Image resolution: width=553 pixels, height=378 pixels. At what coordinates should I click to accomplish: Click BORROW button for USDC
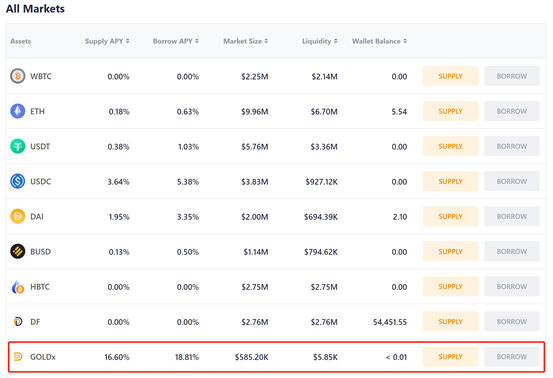click(x=512, y=181)
